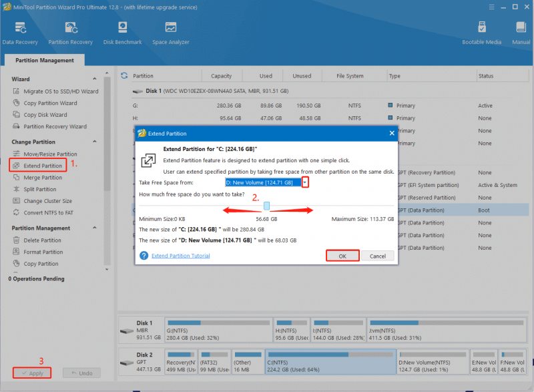534x392 pixels.
Task: Open Extend Partition Tutorial link
Action: point(180,256)
